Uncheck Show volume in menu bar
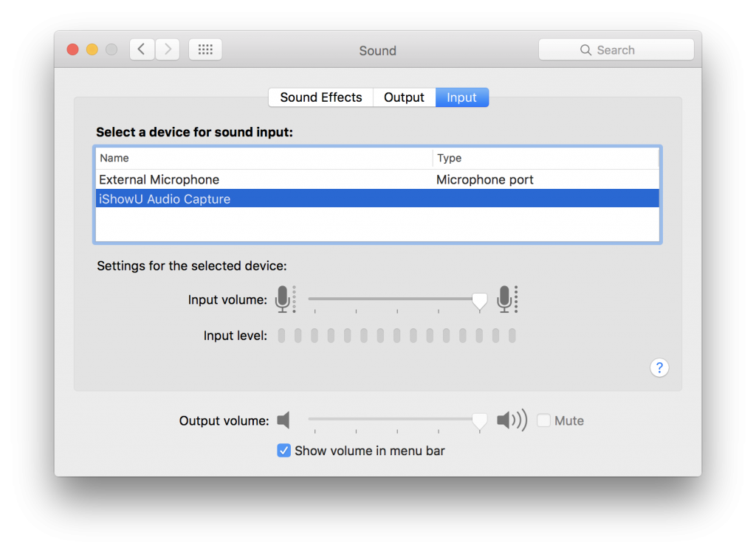 (283, 451)
